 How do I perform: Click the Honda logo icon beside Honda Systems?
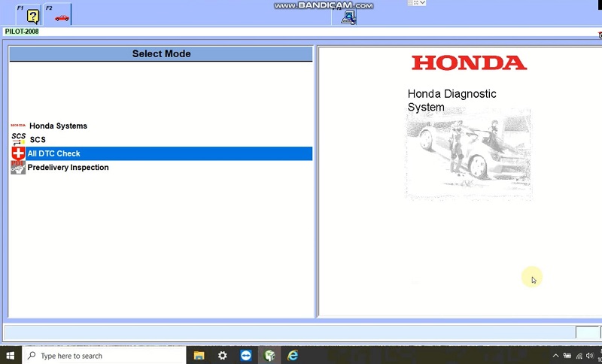(x=18, y=126)
